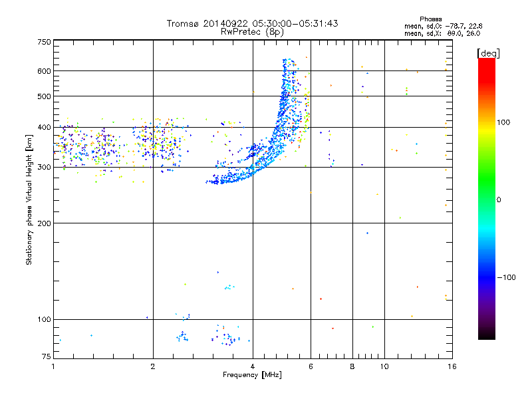Click the 'RwPretec (8p)' subtitle

252,32
